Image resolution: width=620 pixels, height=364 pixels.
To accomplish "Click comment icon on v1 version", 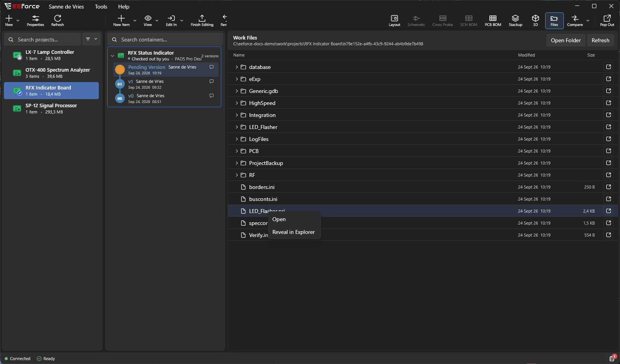I will [212, 81].
